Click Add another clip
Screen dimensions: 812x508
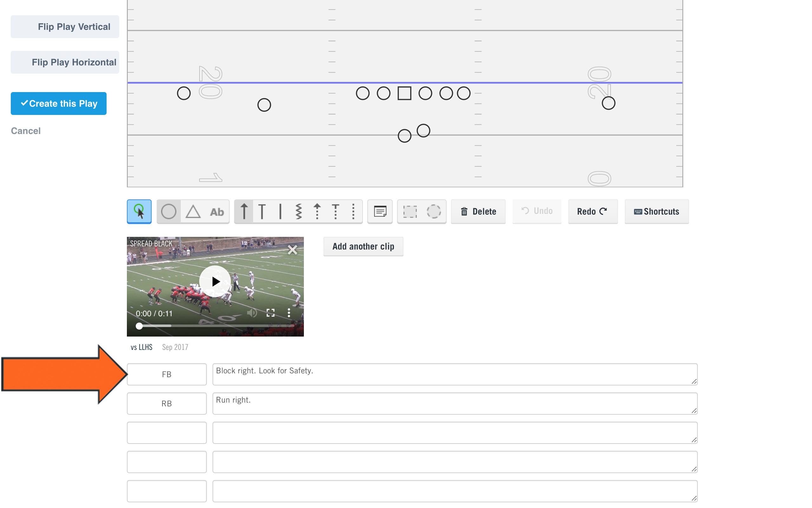pyautogui.click(x=363, y=246)
